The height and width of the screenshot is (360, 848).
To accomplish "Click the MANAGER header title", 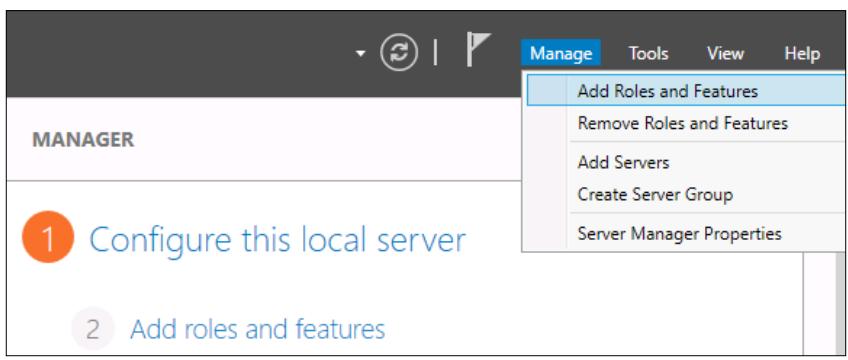I will 83,139.
